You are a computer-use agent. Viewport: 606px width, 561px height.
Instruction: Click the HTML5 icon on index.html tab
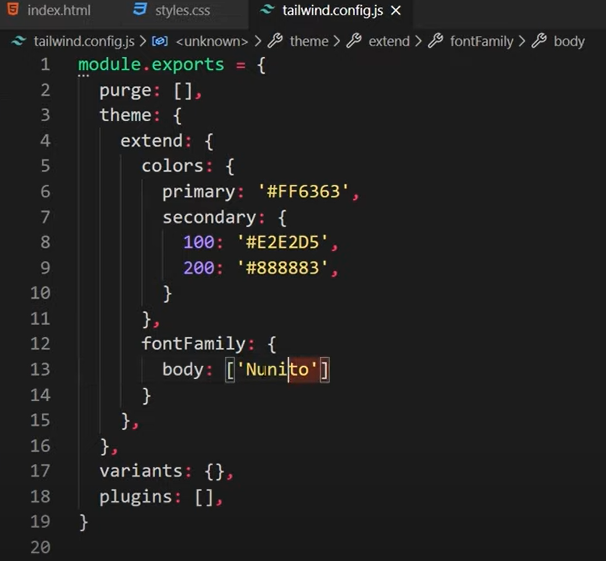coord(13,9)
